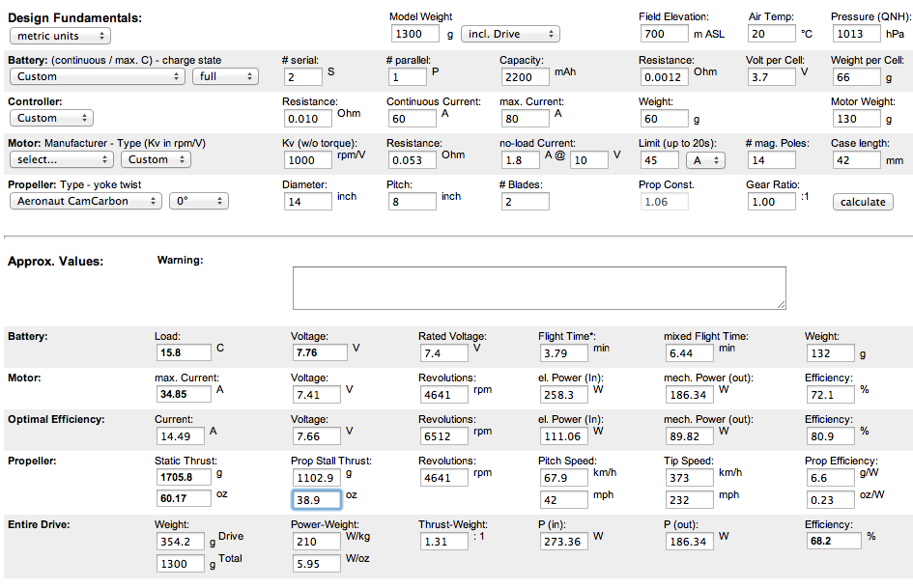This screenshot has width=913, height=588.
Task: Open the metric units dropdown
Action: 60,36
